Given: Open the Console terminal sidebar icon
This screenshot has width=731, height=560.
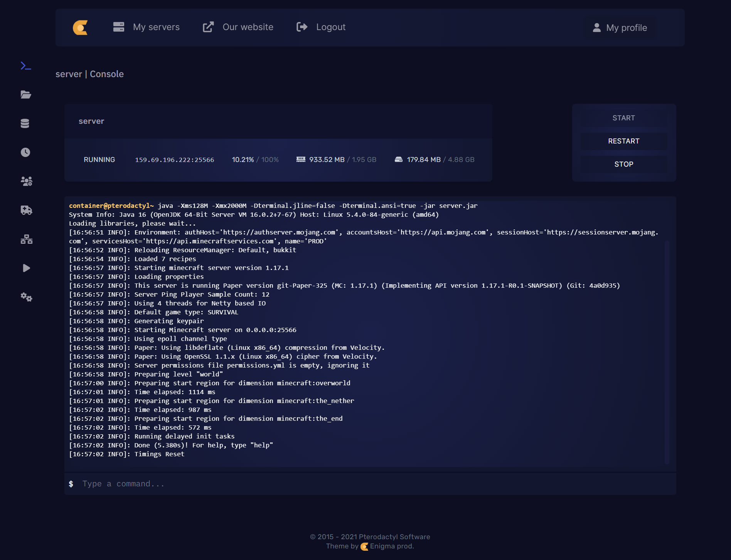Looking at the screenshot, I should 26,66.
